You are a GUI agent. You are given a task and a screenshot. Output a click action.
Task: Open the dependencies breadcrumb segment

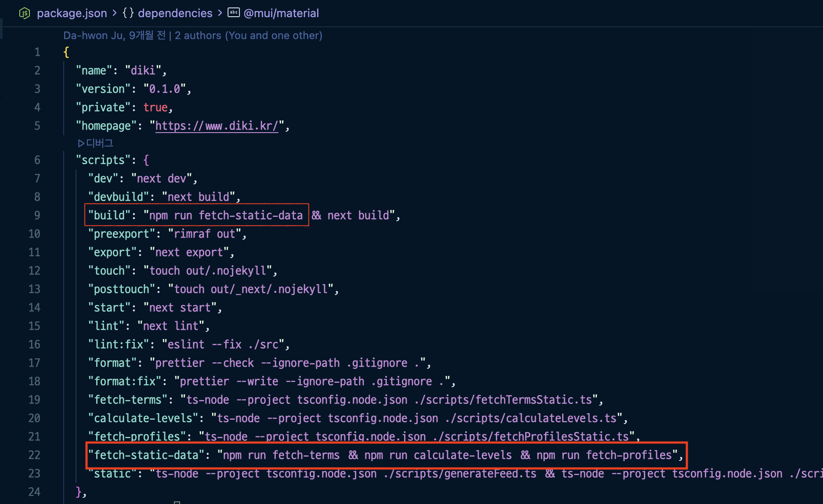point(175,13)
